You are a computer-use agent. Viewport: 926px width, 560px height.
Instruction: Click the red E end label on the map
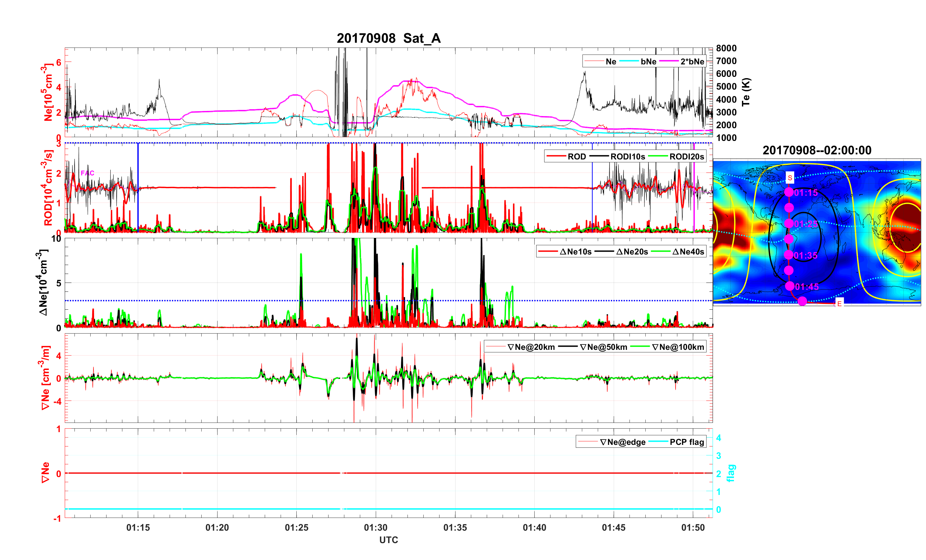(839, 304)
